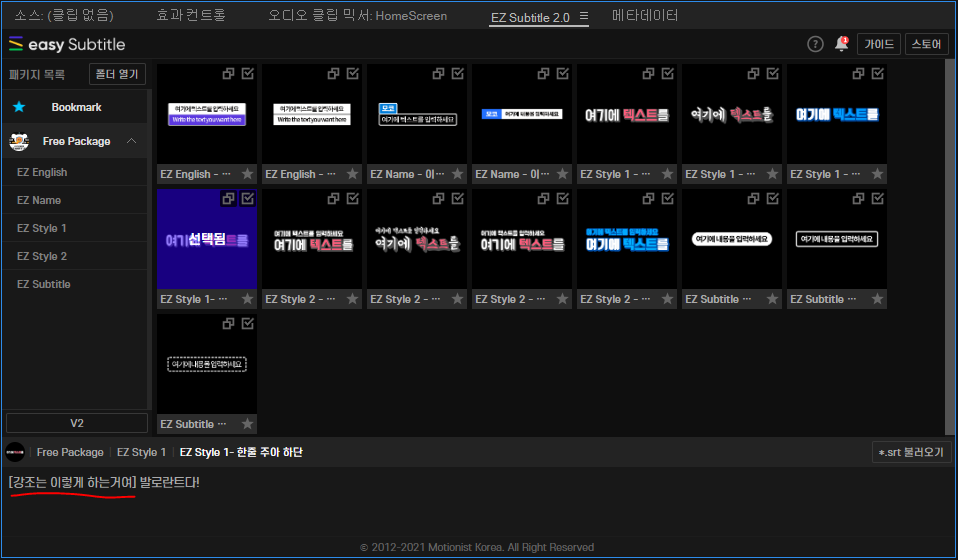Image resolution: width=958 pixels, height=560 pixels.
Task: Tick the checkbox on the outlined-box EZ Name card
Action: [458, 73]
